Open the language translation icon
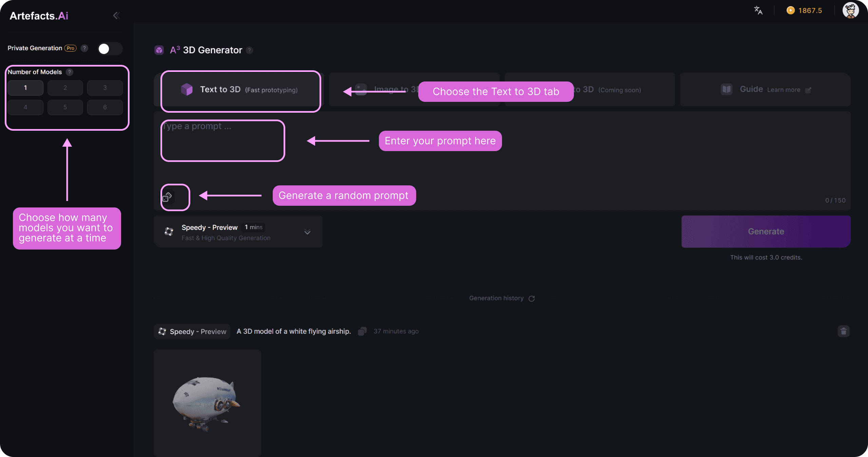 [x=758, y=11]
